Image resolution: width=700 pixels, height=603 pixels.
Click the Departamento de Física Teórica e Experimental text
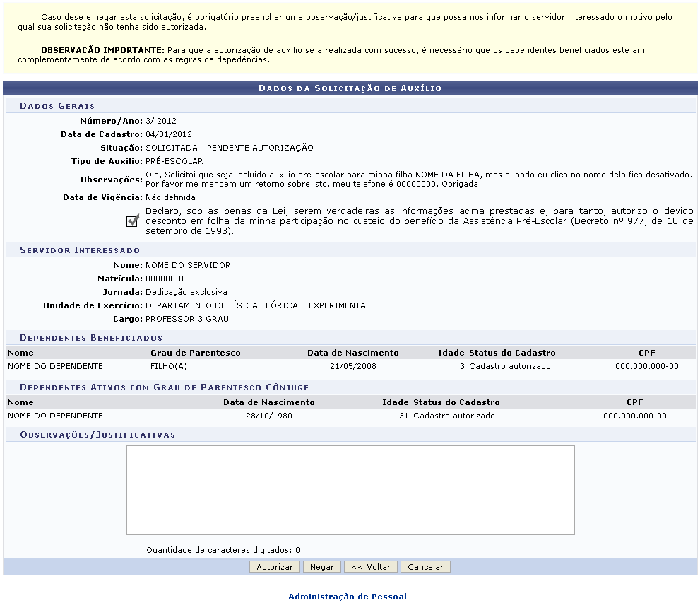tap(258, 305)
